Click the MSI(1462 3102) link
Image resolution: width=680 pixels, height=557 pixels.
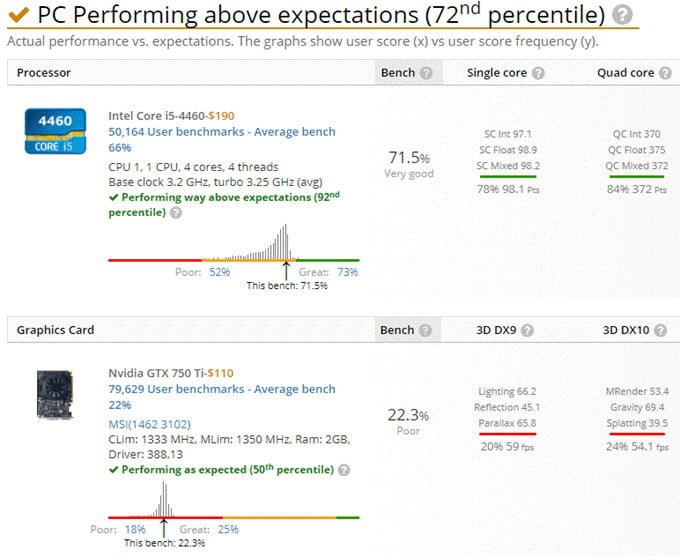150,420
